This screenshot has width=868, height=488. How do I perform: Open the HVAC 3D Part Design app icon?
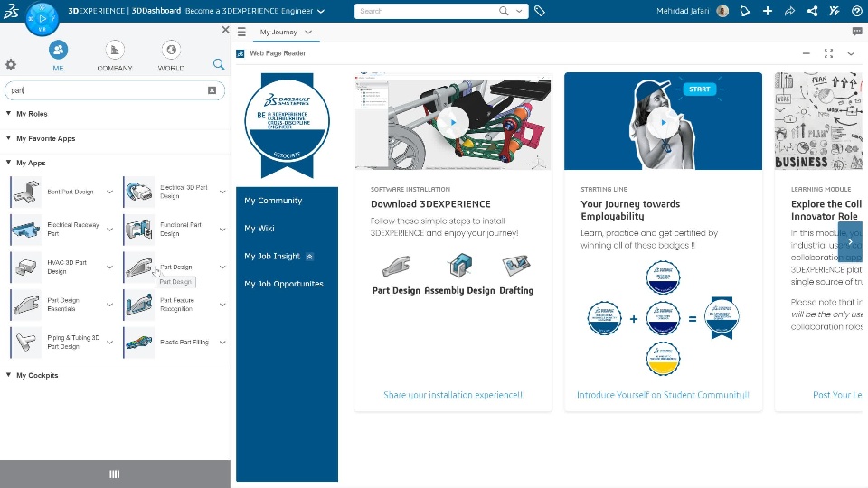(x=26, y=267)
